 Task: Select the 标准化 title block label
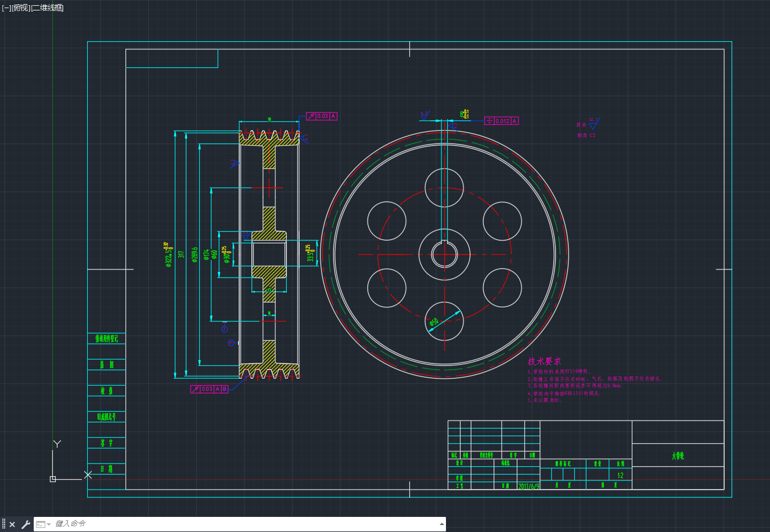505,463
